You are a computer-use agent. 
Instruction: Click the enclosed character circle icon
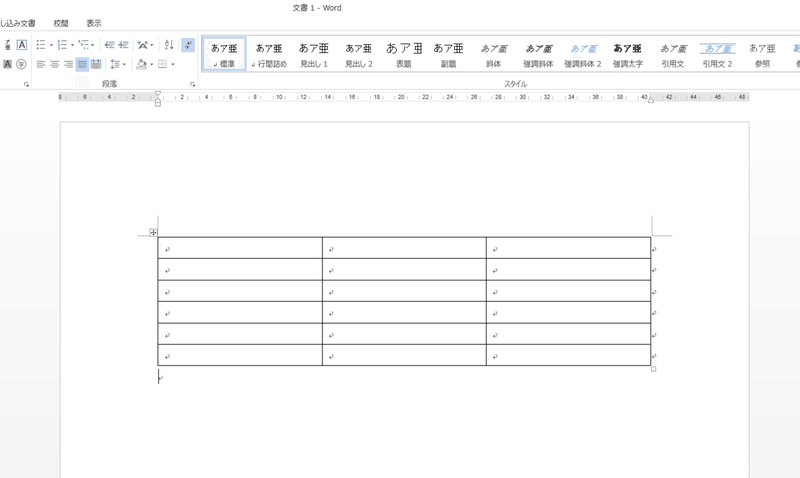[21, 64]
